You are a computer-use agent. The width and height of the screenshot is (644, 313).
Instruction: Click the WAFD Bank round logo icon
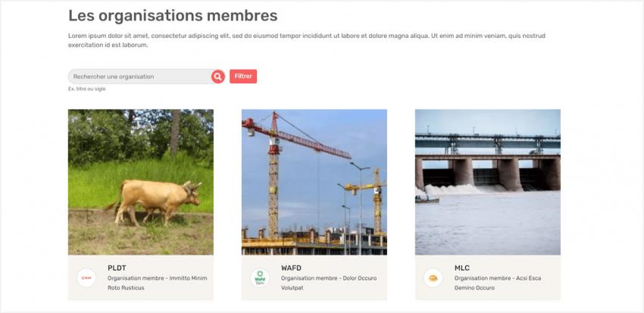pyautogui.click(x=260, y=278)
